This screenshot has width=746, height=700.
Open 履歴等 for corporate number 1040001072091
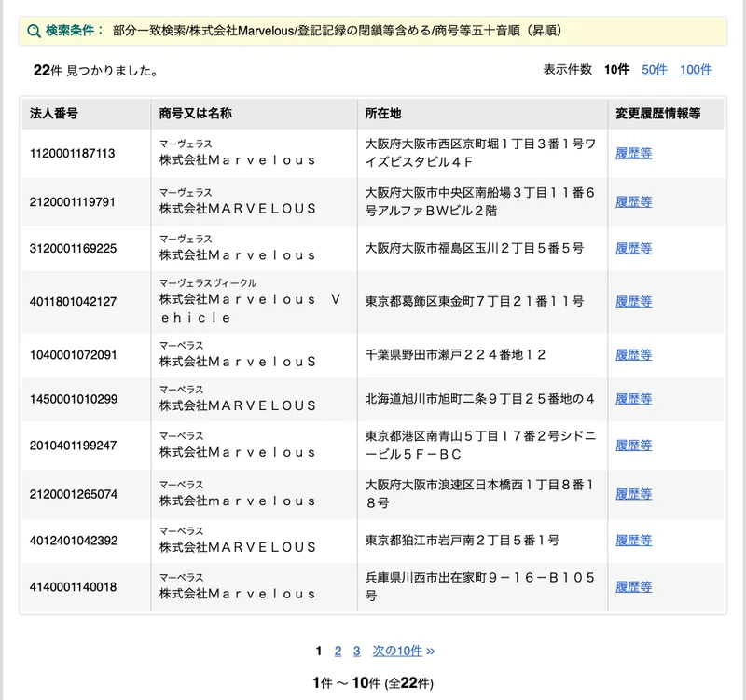coord(633,355)
